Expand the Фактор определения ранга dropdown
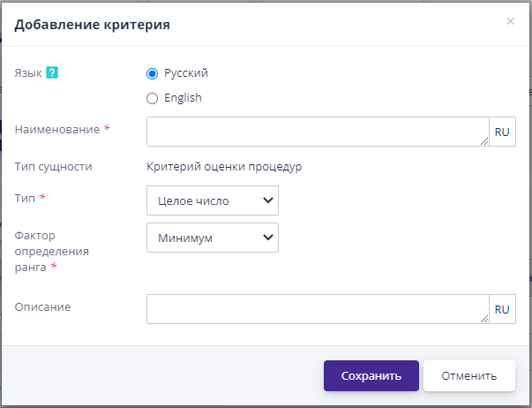Image resolution: width=532 pixels, height=408 pixels. [213, 238]
